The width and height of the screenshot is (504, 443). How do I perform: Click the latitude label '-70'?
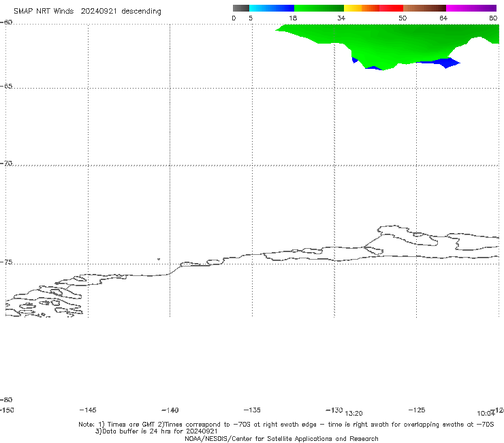pyautogui.click(x=6, y=164)
